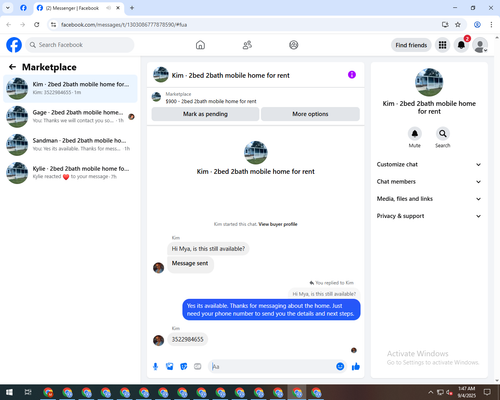Click the Search in conversation icon
The width and height of the screenshot is (500, 400).
(443, 134)
